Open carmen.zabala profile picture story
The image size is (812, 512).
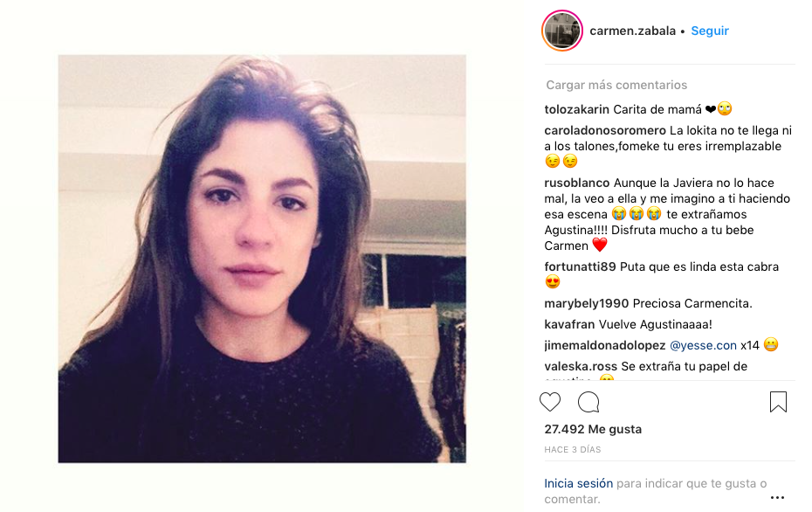point(562,31)
